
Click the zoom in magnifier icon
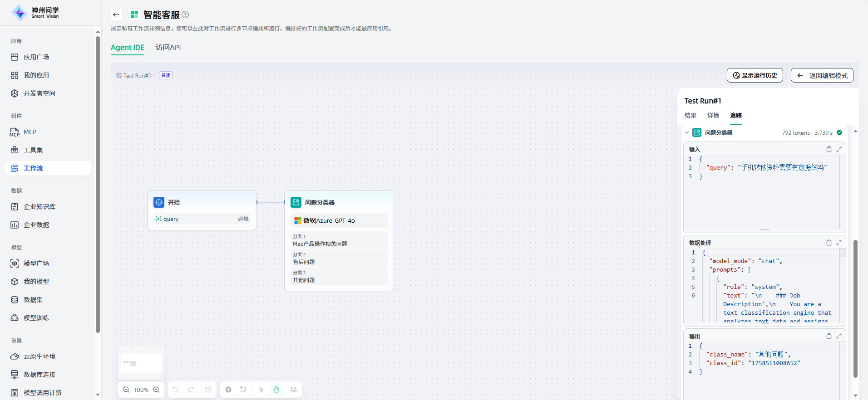(156, 390)
